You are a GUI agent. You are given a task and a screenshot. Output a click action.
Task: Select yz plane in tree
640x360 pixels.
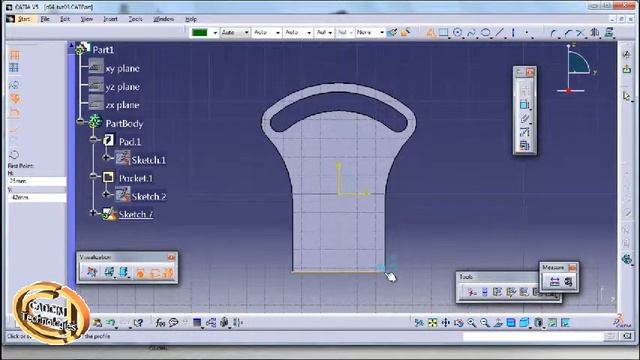[x=122, y=87]
